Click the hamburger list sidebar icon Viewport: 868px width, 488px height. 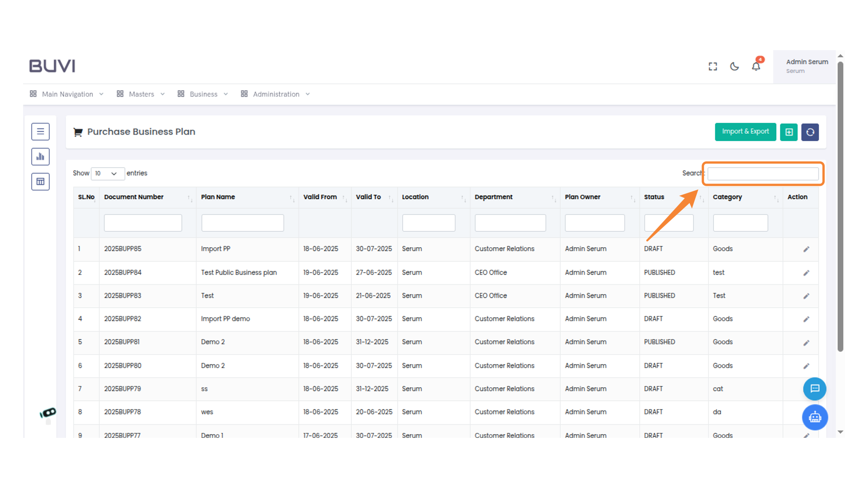(40, 131)
